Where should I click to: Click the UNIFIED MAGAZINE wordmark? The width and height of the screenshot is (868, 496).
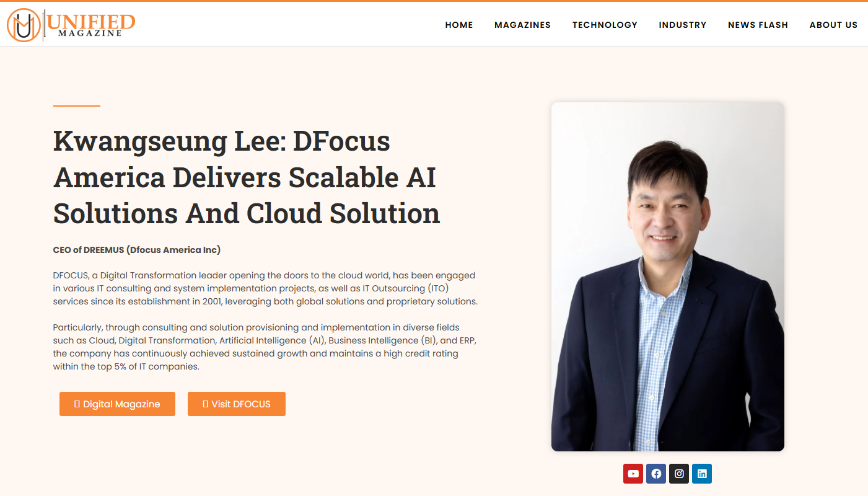point(90,25)
